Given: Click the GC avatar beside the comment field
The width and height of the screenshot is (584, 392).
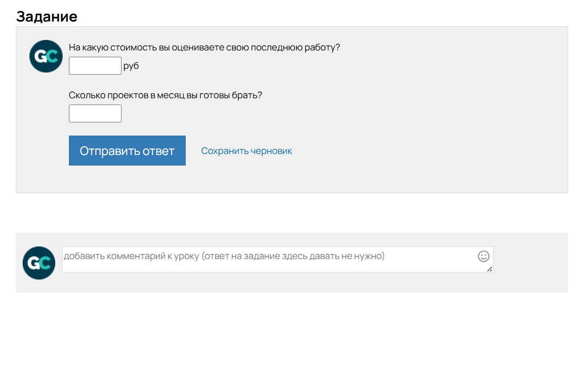Looking at the screenshot, I should 38,262.
